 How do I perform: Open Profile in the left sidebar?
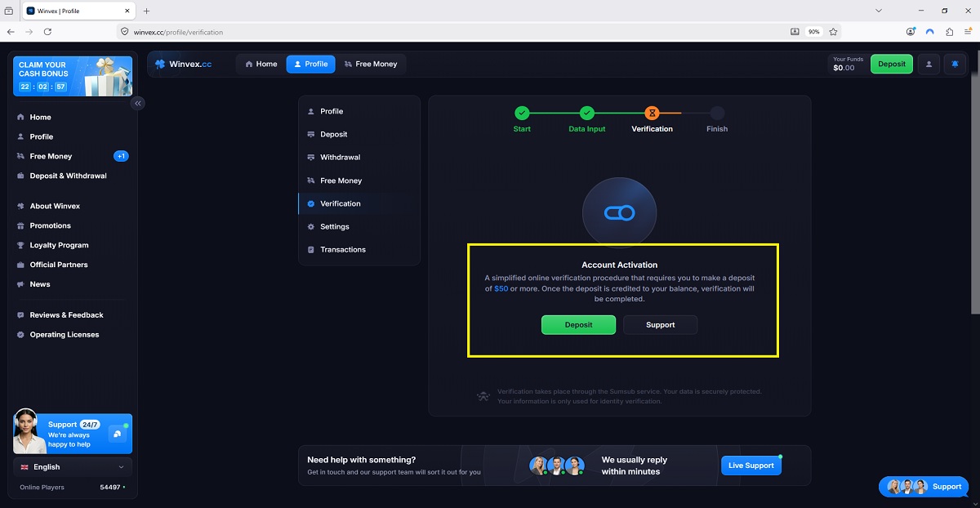click(41, 136)
